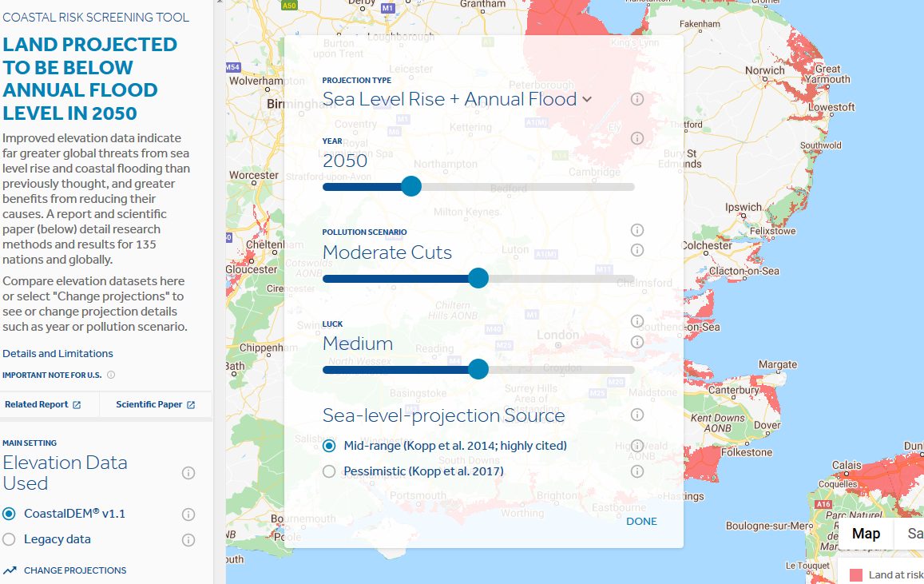Click the Lowestoft label on the map
The height and width of the screenshot is (584, 924).
(831, 107)
